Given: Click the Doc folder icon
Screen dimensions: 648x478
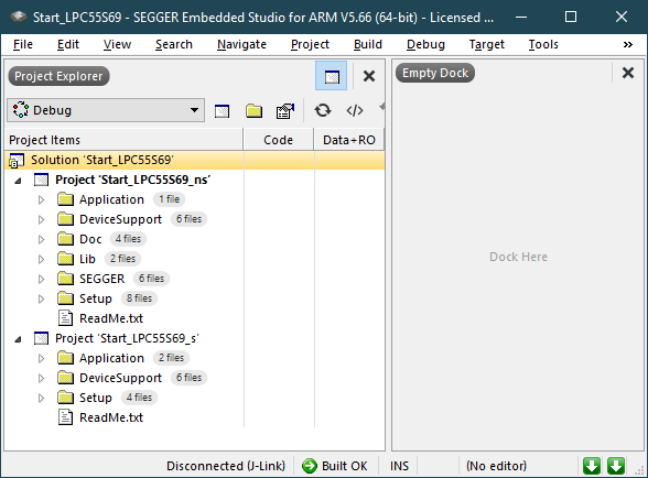Looking at the screenshot, I should [65, 239].
